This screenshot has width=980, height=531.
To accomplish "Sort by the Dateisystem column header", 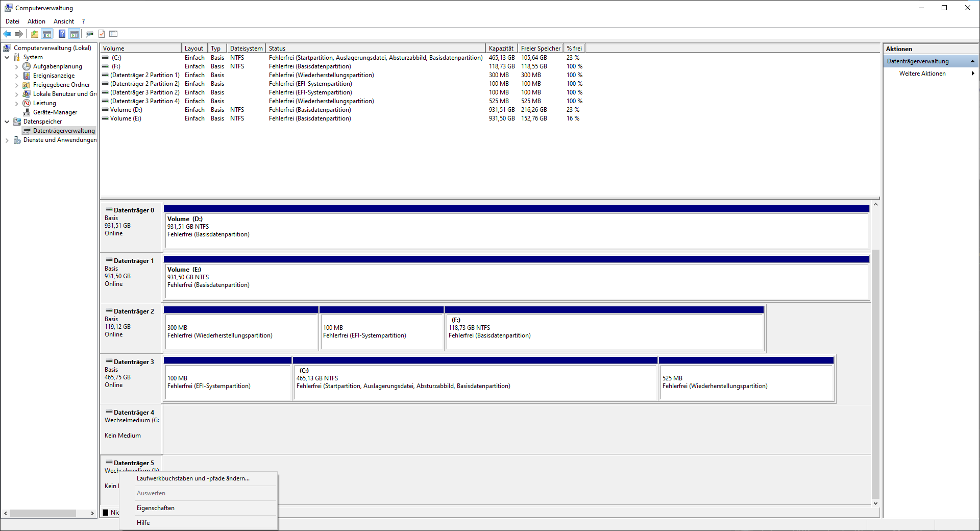I will pos(247,49).
